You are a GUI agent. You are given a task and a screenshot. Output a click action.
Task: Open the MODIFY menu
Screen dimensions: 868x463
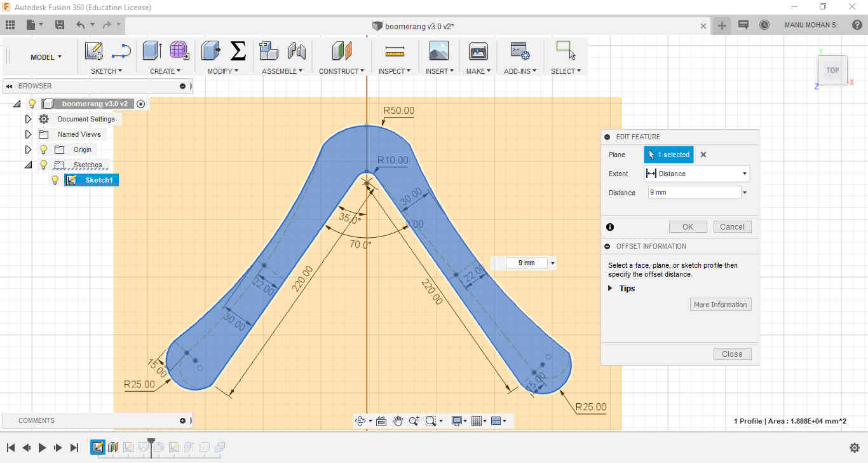pyautogui.click(x=223, y=71)
